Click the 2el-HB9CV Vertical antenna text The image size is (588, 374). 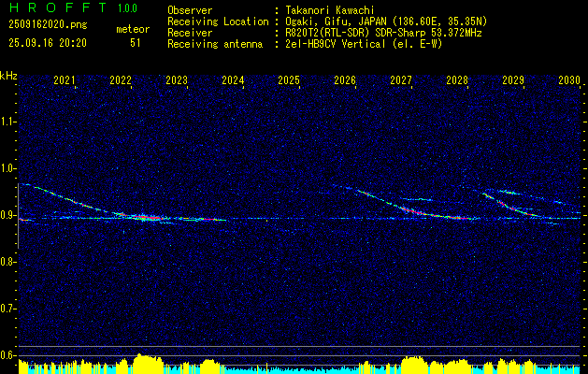pyautogui.click(x=364, y=44)
